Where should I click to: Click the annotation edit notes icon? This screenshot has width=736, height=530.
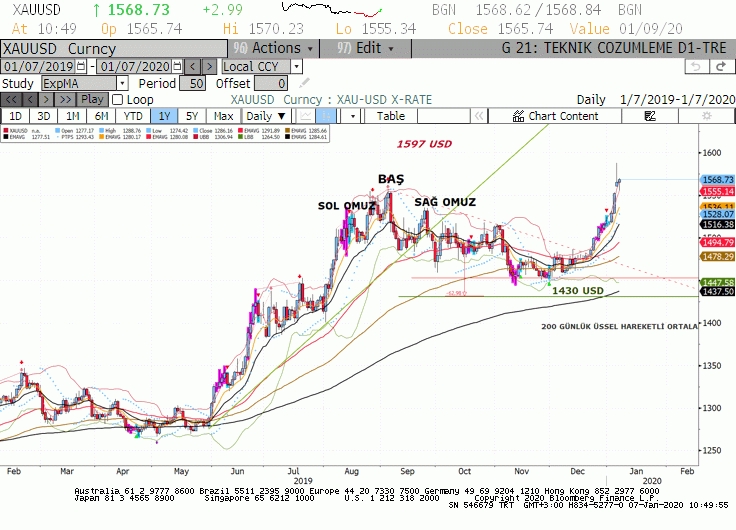(650, 116)
